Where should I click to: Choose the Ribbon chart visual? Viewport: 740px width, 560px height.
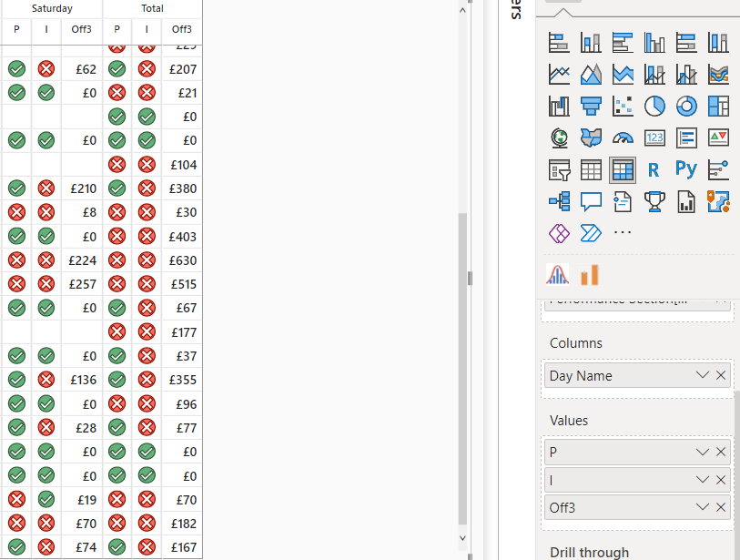718,74
